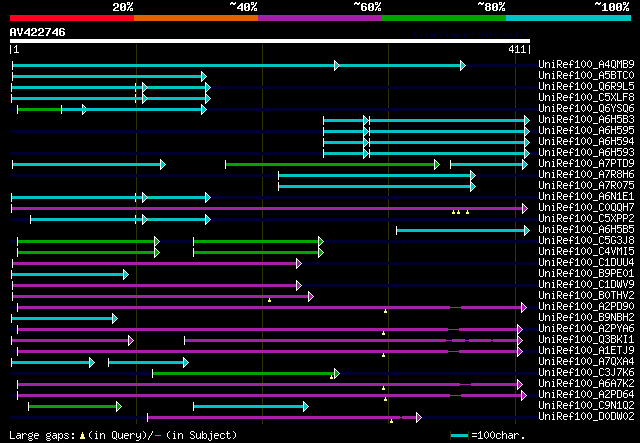640x443 pixels.
Task: Click the purple ~60% segment of the color scale
Action: (320, 18)
